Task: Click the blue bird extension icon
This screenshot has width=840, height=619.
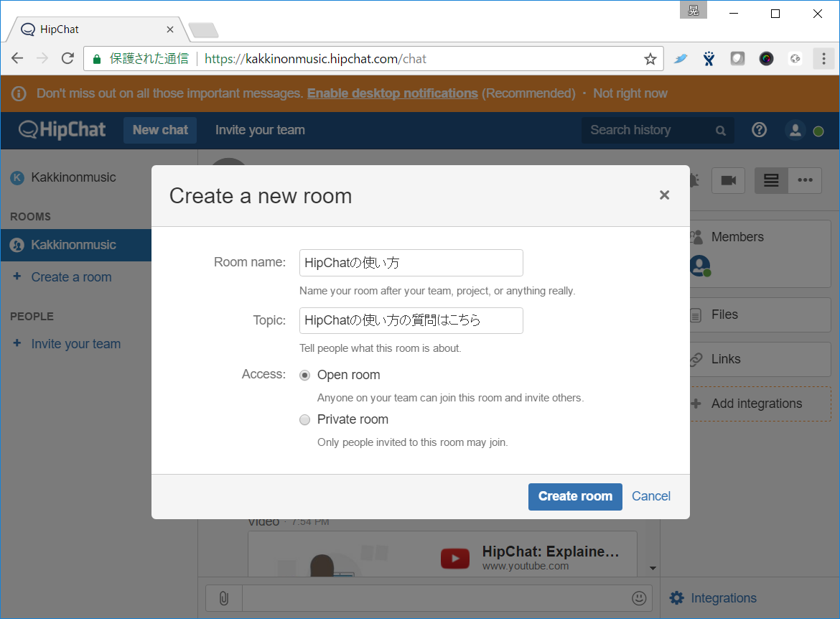Action: tap(681, 58)
